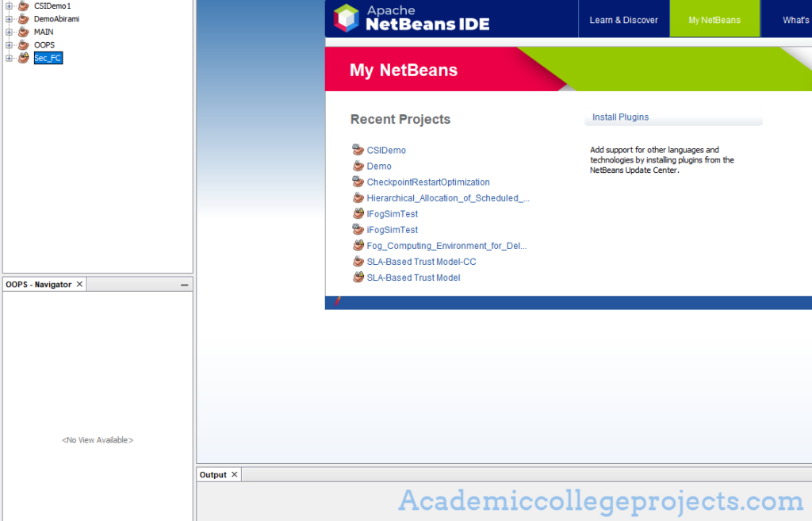This screenshot has height=521, width=812.
Task: Open recent project SLA-Based Trust Model
Action: (413, 278)
